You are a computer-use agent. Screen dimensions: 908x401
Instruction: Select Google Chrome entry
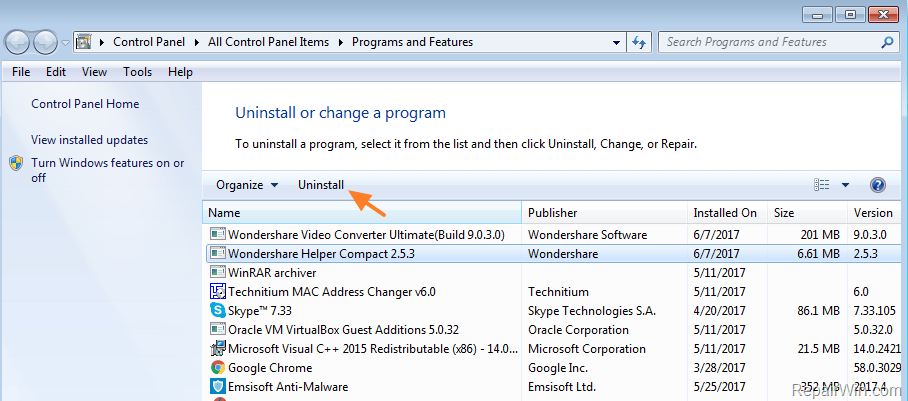coord(556,368)
